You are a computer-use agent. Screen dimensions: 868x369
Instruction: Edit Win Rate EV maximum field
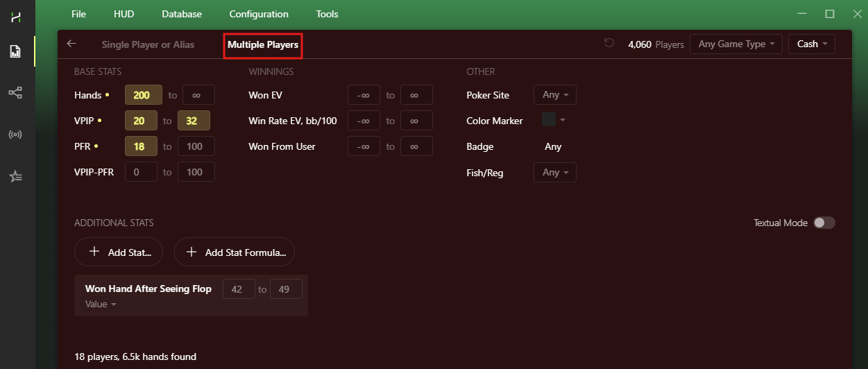416,120
